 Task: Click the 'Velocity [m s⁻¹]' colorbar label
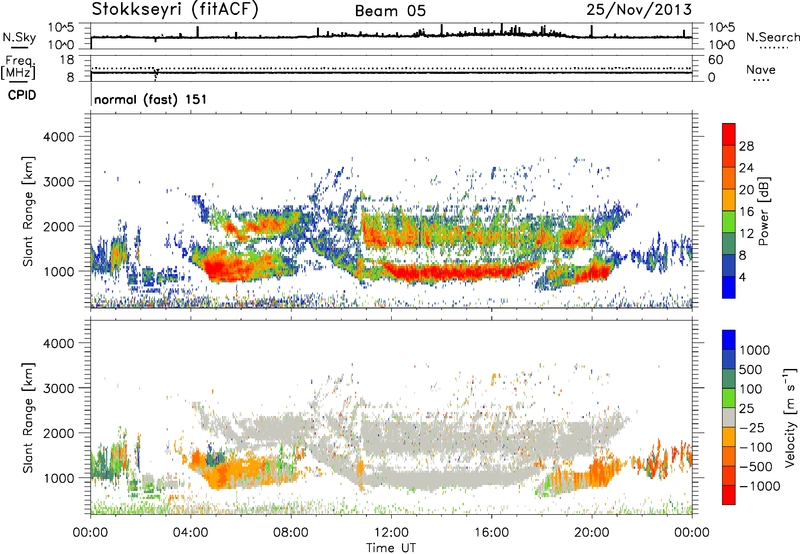(790, 417)
